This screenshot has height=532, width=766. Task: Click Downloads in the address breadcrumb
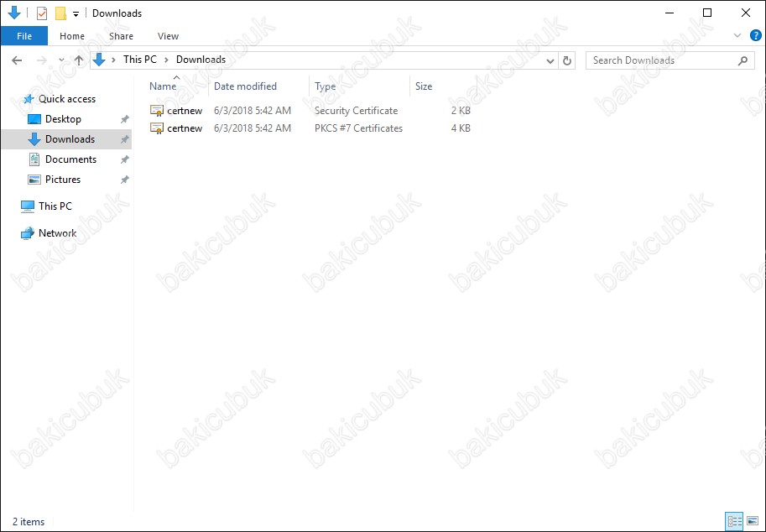(201, 60)
